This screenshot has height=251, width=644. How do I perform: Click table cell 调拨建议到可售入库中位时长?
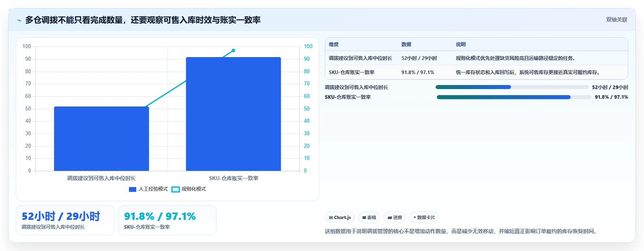coord(361,58)
